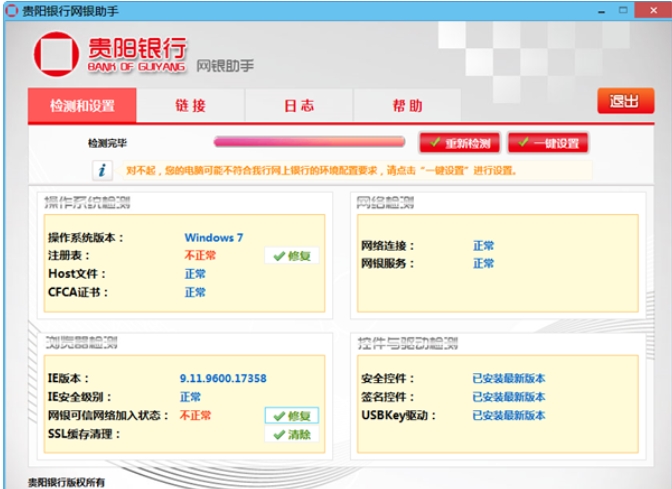
Task: Close the 贵阳银行网银助手 window
Action: pos(653,10)
